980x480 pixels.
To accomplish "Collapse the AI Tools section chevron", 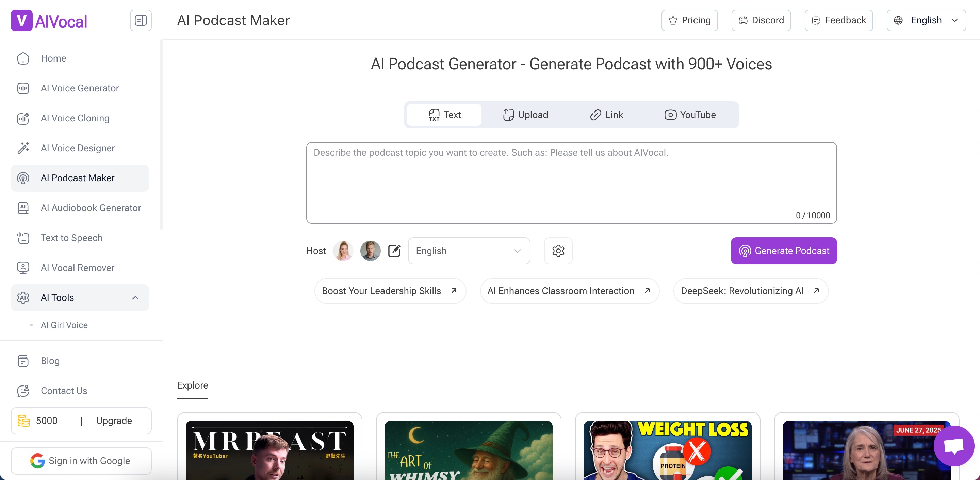I will 135,297.
